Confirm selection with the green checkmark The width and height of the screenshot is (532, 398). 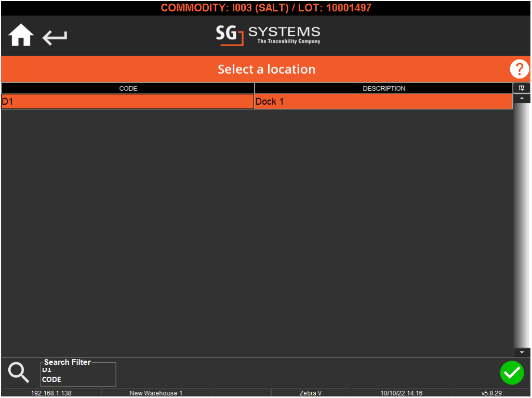[x=512, y=373]
